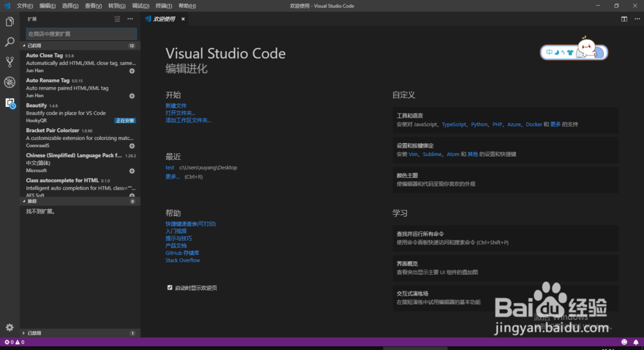Screen dimensions: 644x350
Task: Open gear menu for Auto Rename Tag
Action: (x=132, y=96)
